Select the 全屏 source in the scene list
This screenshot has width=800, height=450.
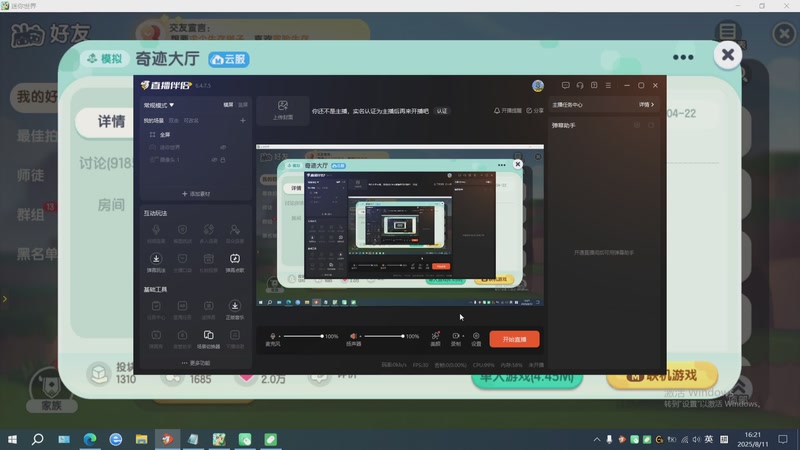pos(165,135)
